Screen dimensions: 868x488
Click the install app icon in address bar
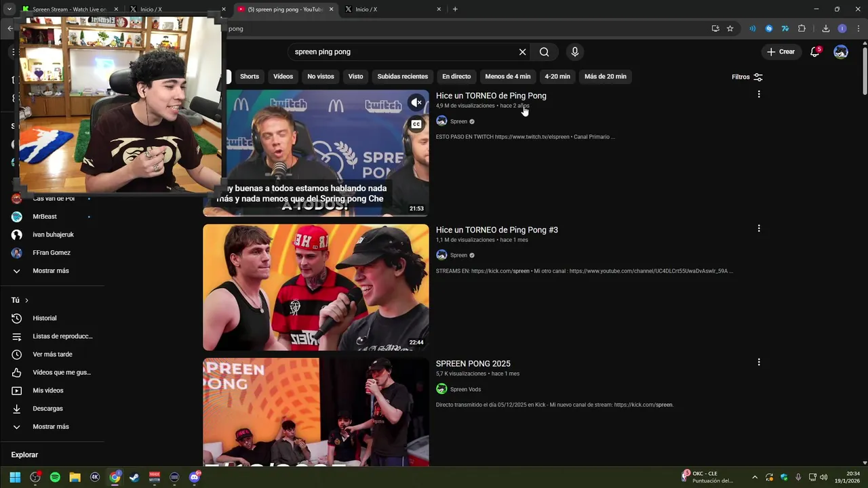[x=715, y=28]
